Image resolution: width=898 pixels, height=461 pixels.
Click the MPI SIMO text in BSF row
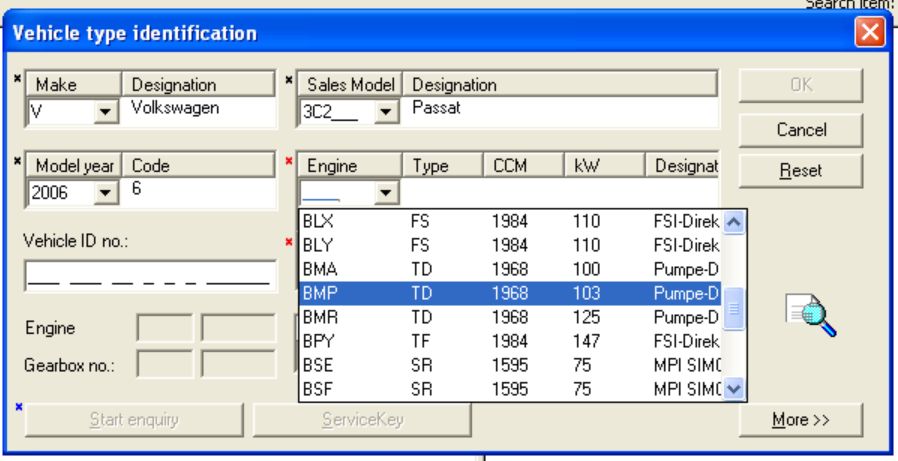(x=687, y=389)
